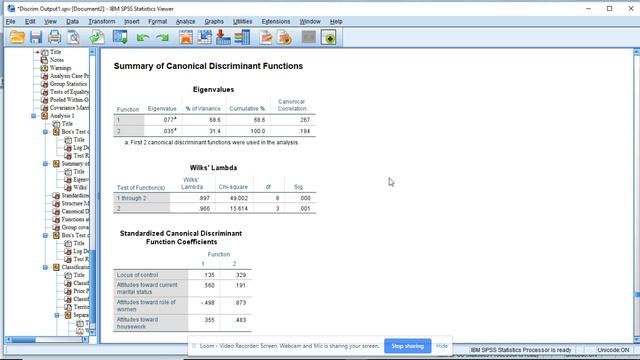This screenshot has height=360, width=640.
Task: Click the green plus toolbar icon
Action: point(329,37)
